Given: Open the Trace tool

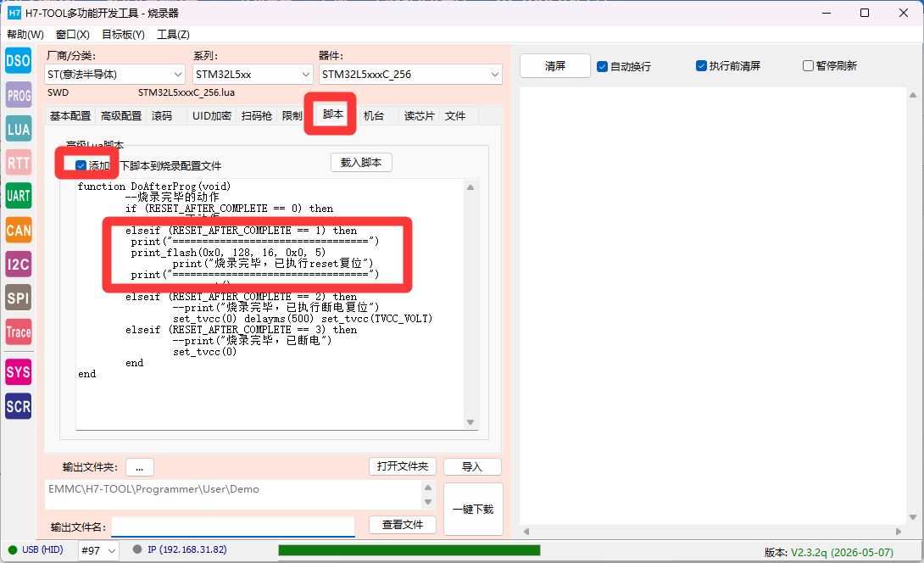Looking at the screenshot, I should (x=19, y=332).
